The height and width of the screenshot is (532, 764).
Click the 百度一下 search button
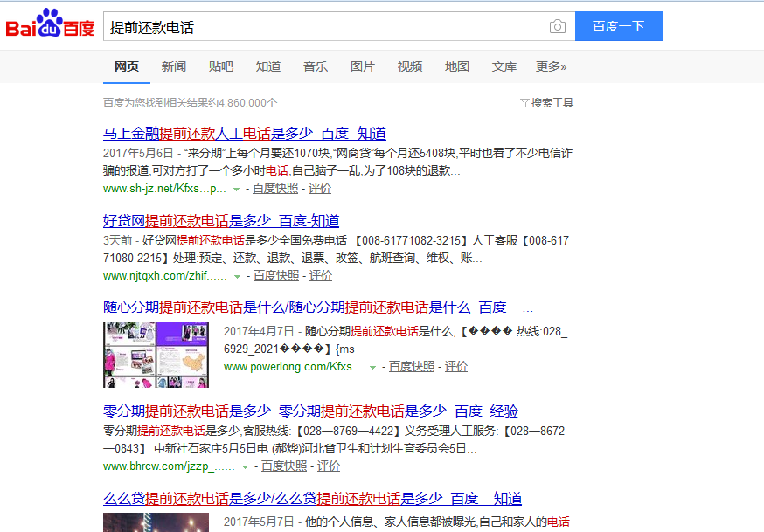click(x=618, y=26)
